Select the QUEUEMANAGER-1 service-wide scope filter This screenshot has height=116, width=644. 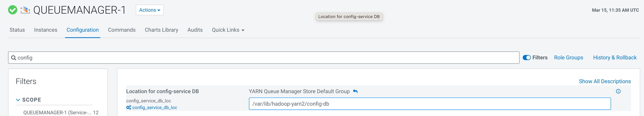58,113
